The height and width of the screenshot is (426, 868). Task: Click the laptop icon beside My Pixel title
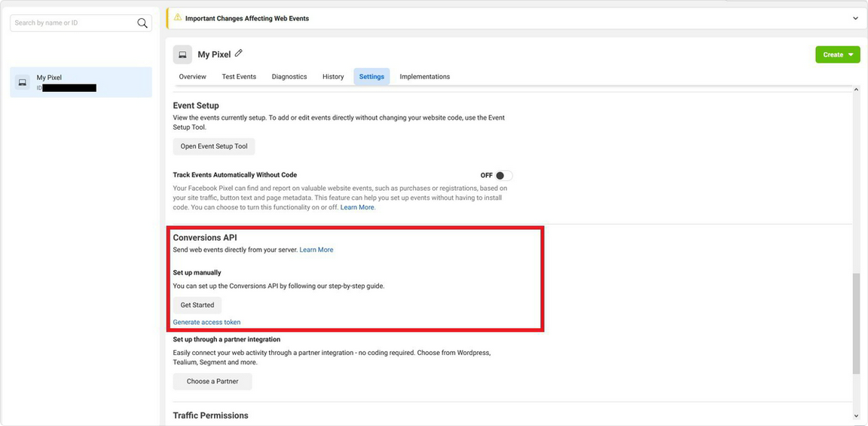(x=182, y=54)
